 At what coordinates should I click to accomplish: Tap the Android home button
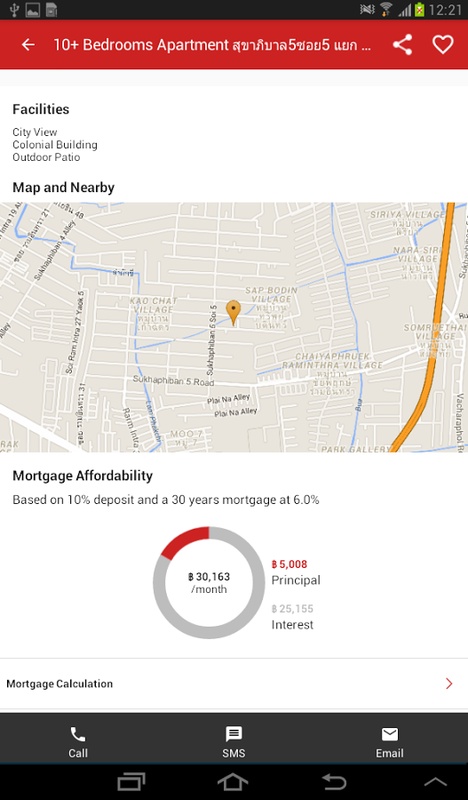point(233,782)
